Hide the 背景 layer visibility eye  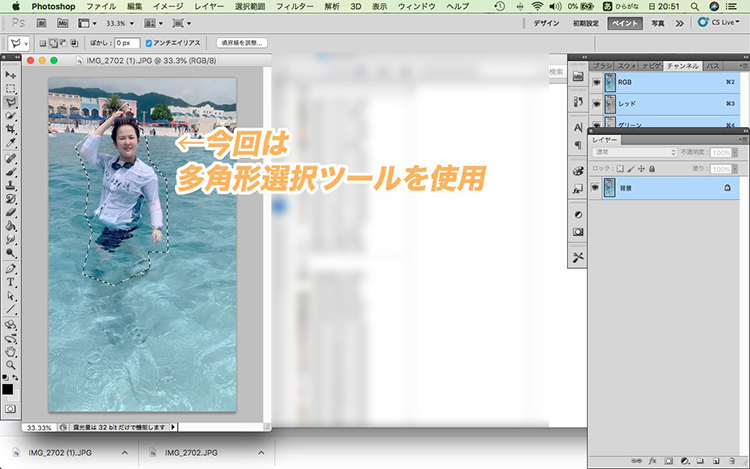tap(595, 188)
